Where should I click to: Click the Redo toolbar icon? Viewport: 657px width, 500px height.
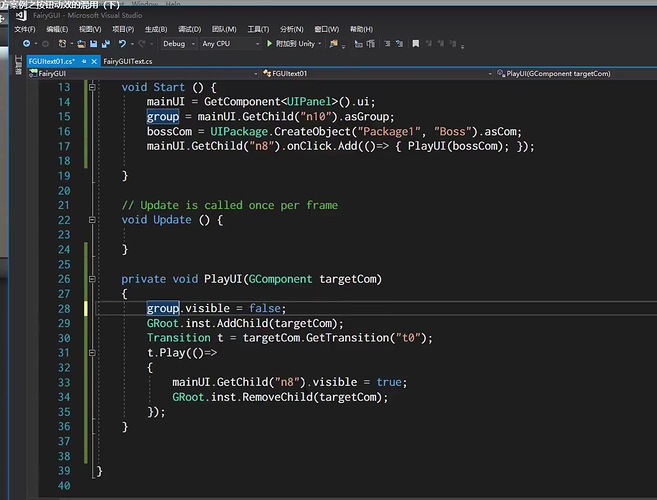(x=143, y=44)
